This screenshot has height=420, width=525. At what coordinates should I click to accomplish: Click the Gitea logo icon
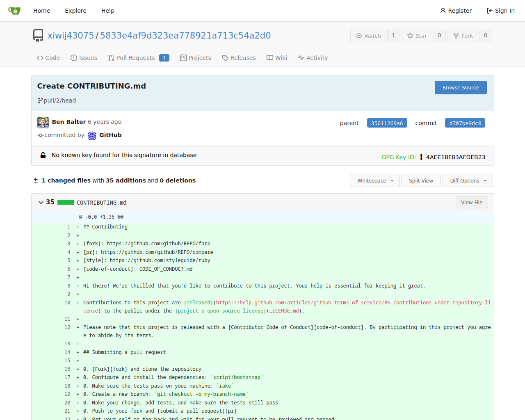(x=14, y=11)
